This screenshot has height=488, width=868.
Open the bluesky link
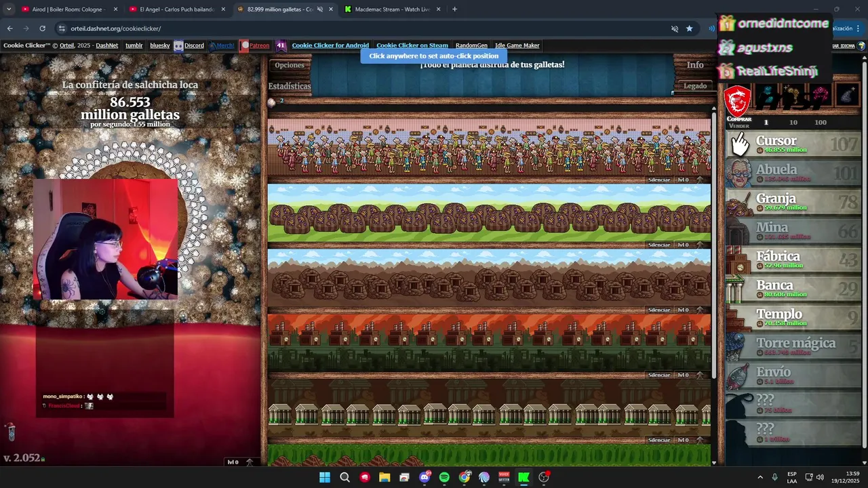[x=160, y=45]
